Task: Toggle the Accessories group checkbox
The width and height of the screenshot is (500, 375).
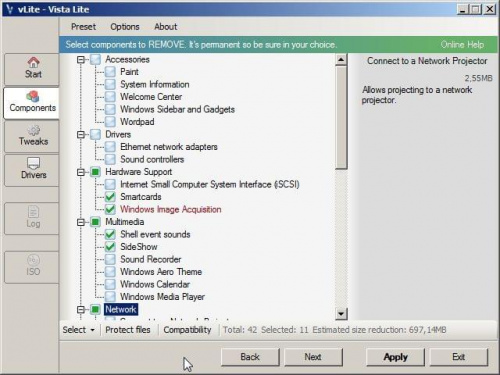Action: click(95, 59)
